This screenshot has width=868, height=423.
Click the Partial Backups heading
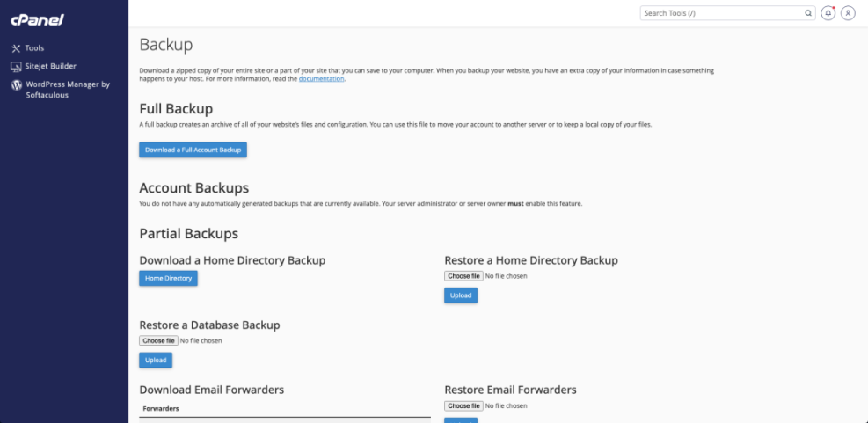tap(189, 234)
